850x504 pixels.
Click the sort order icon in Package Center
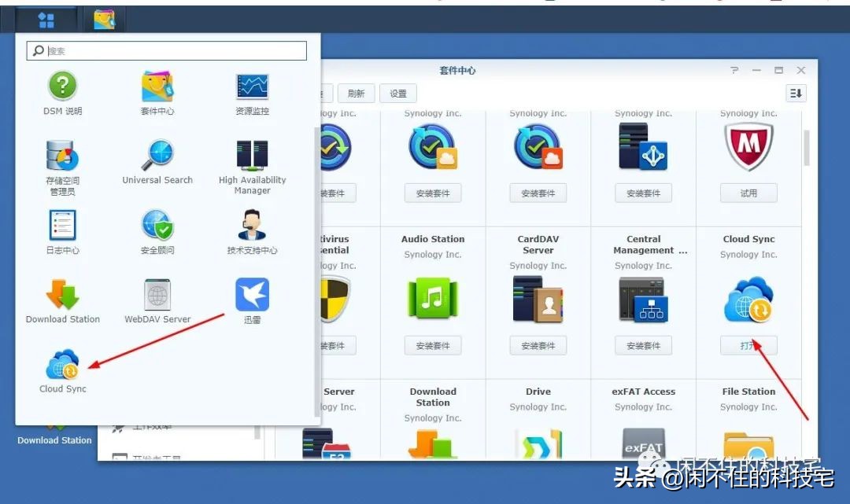pos(795,93)
